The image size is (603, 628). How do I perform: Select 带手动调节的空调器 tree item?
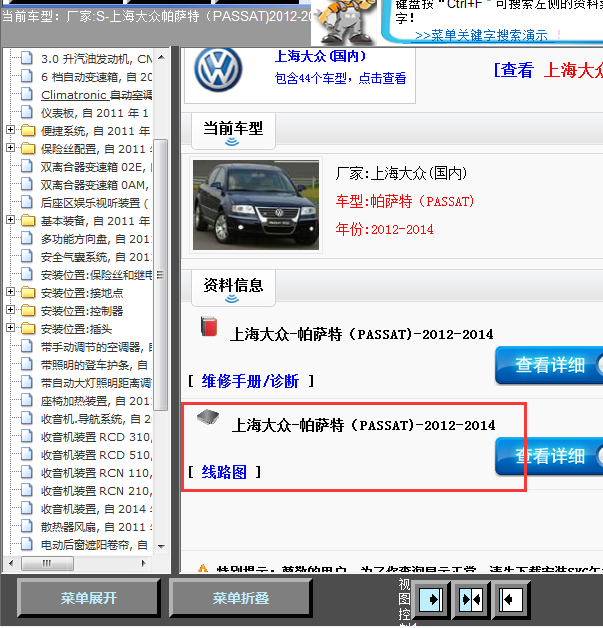pyautogui.click(x=96, y=347)
